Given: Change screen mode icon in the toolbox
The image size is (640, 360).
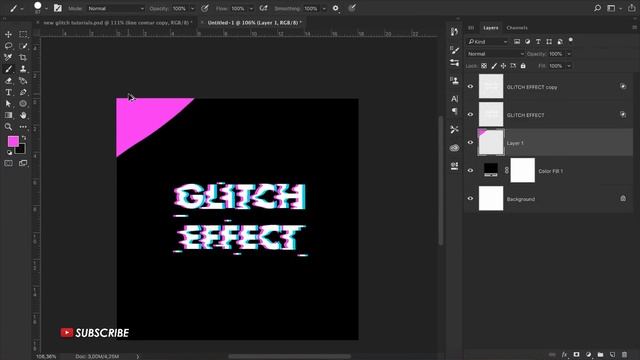Looking at the screenshot, I should [23, 163].
